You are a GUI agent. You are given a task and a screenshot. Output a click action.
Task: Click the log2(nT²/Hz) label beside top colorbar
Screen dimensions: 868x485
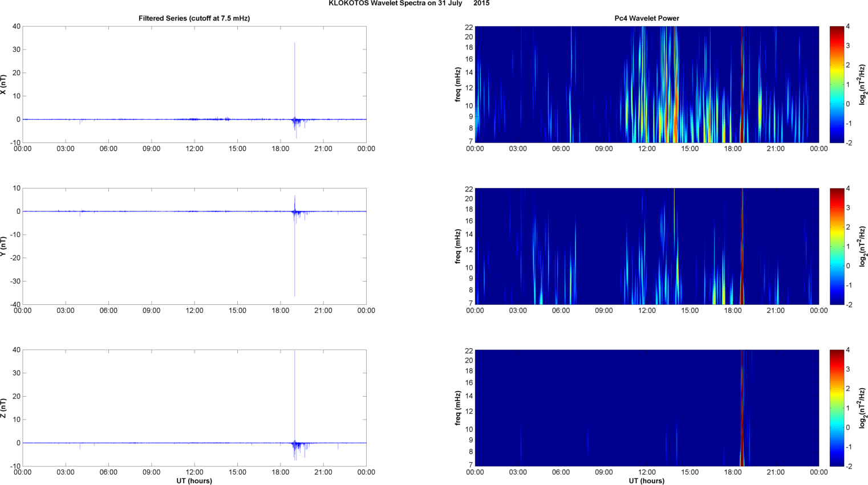(863, 84)
